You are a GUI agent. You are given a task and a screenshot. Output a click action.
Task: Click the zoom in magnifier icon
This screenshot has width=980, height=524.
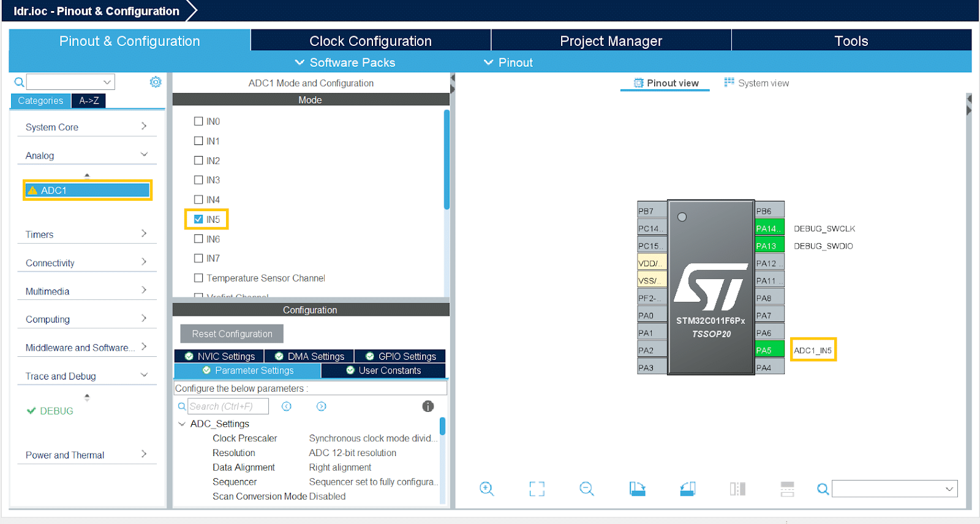487,488
